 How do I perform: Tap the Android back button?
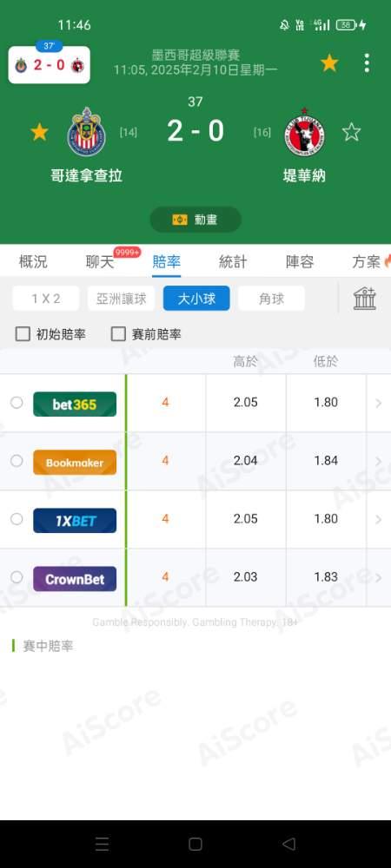point(288,844)
